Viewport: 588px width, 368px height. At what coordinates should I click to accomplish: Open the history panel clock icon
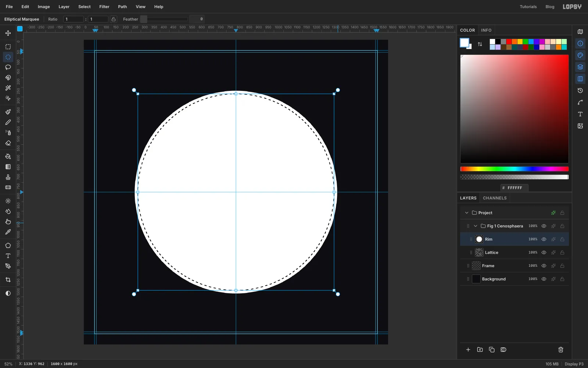pyautogui.click(x=580, y=91)
